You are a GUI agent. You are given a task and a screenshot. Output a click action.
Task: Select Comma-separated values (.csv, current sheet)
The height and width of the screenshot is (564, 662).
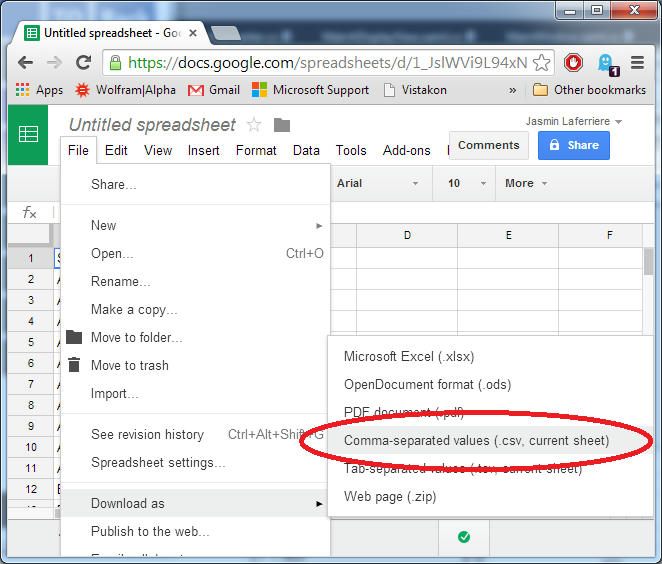pos(476,440)
